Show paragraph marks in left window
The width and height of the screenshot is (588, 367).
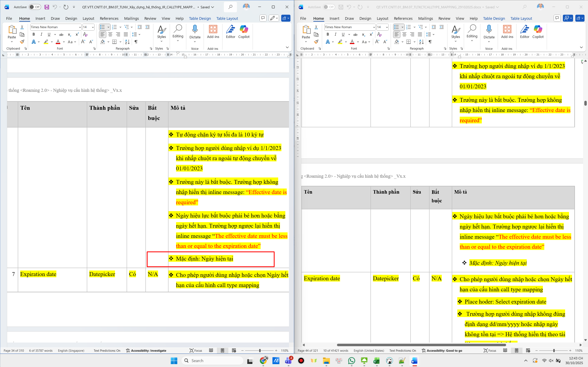pyautogui.click(x=136, y=42)
